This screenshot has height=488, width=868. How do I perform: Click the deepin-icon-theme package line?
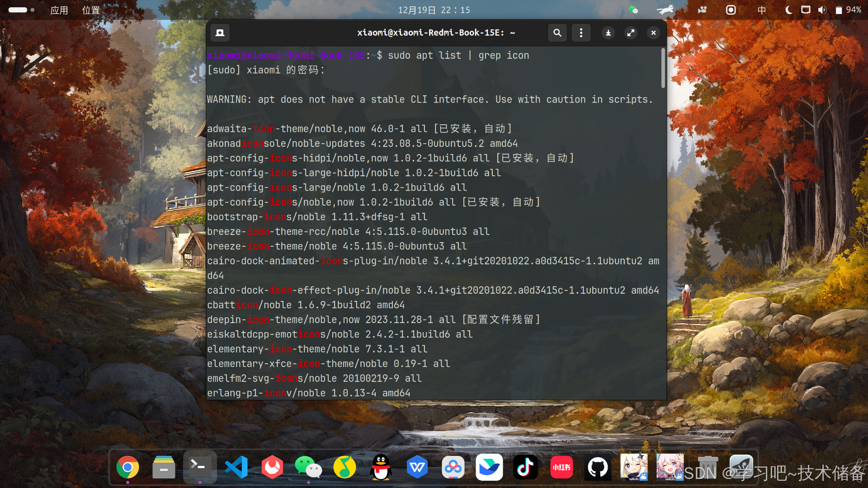coord(374,319)
